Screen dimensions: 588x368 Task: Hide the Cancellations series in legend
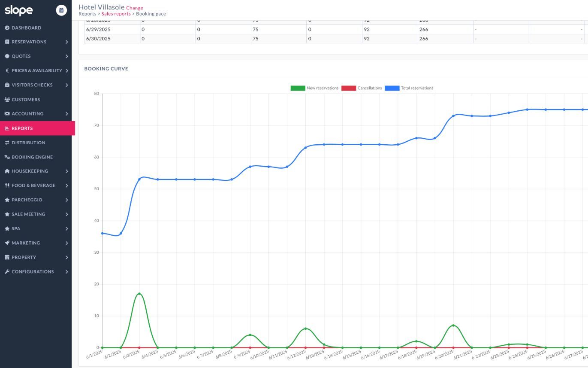click(x=369, y=88)
